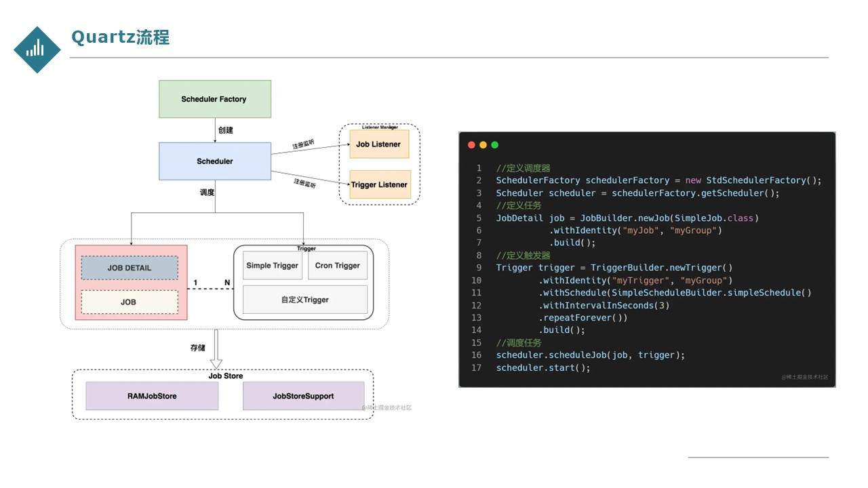Viewport: 868px width, 488px height.
Task: Click the //定义触发器 comment on line 8
Action: point(524,256)
